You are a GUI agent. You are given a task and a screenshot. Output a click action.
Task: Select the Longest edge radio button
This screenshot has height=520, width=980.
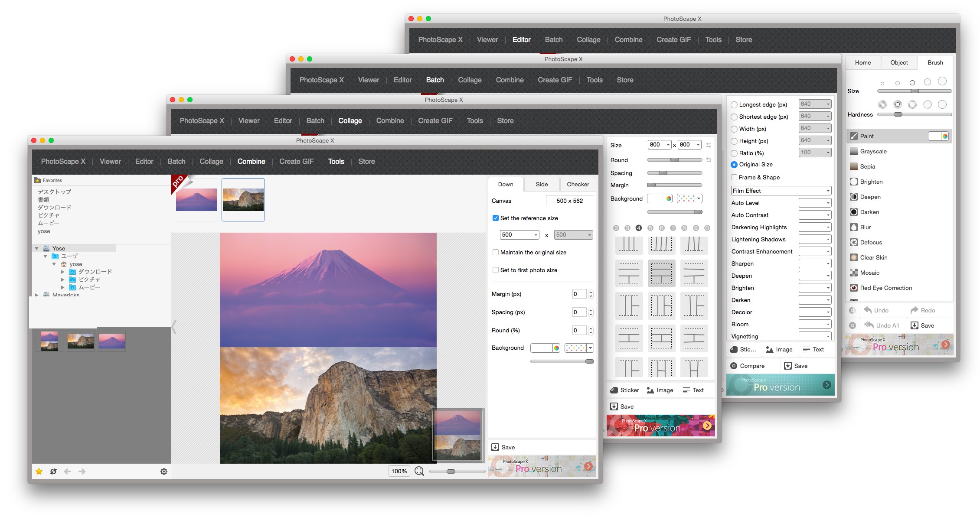pyautogui.click(x=734, y=104)
